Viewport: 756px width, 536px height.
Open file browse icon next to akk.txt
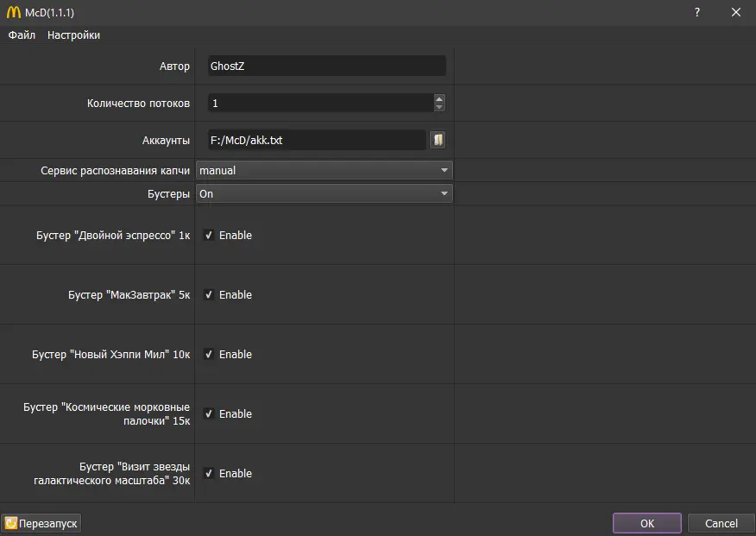(x=438, y=140)
